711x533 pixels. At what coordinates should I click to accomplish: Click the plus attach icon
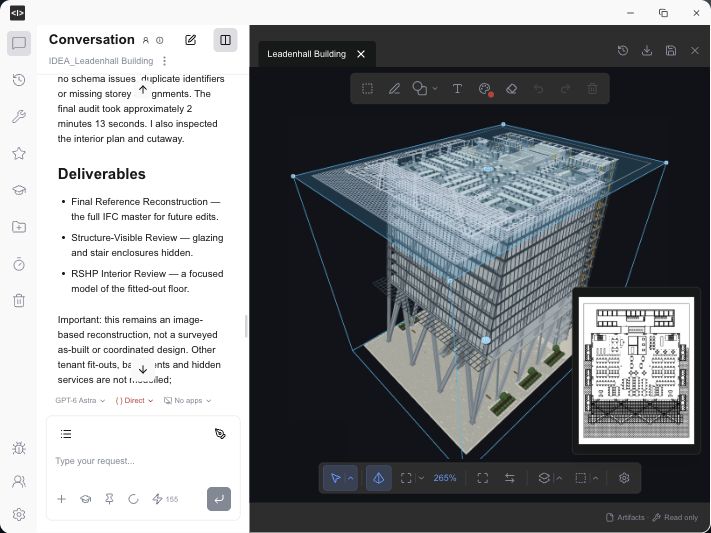click(x=62, y=499)
